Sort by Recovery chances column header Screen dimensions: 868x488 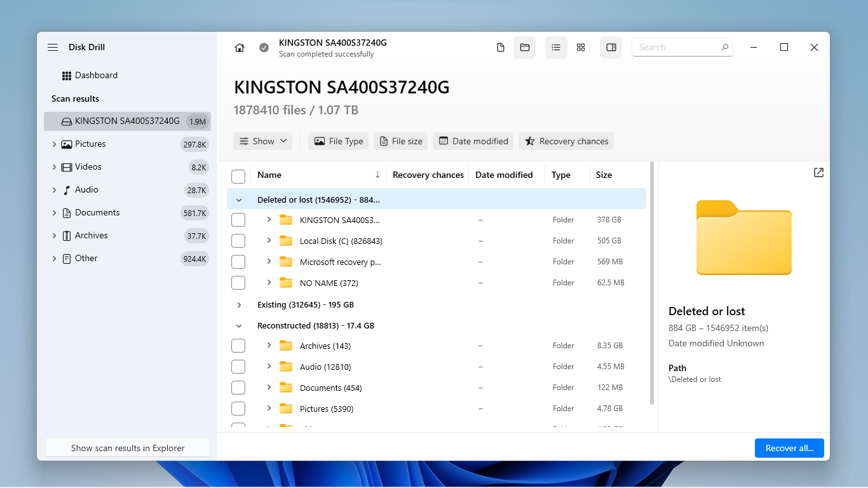[x=428, y=175]
